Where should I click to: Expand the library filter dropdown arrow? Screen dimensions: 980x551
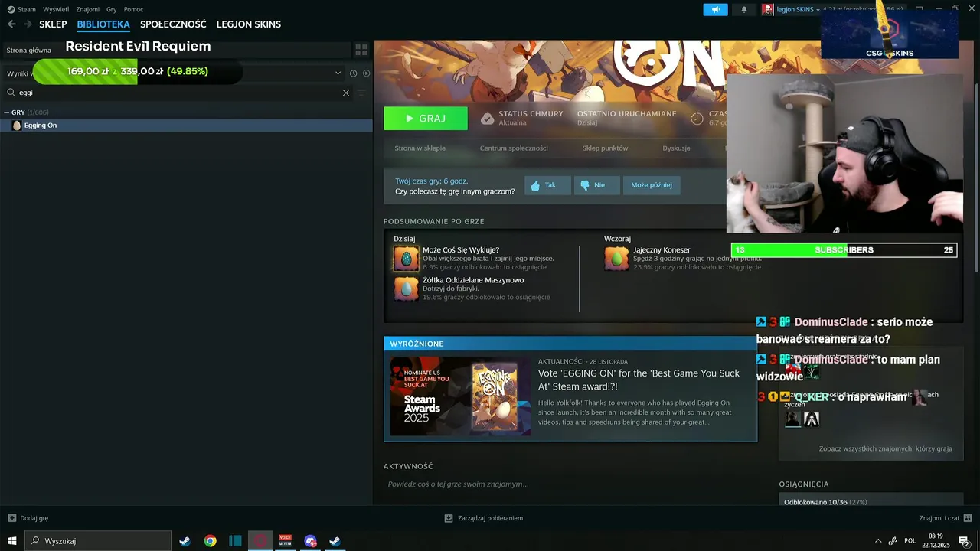[338, 73]
